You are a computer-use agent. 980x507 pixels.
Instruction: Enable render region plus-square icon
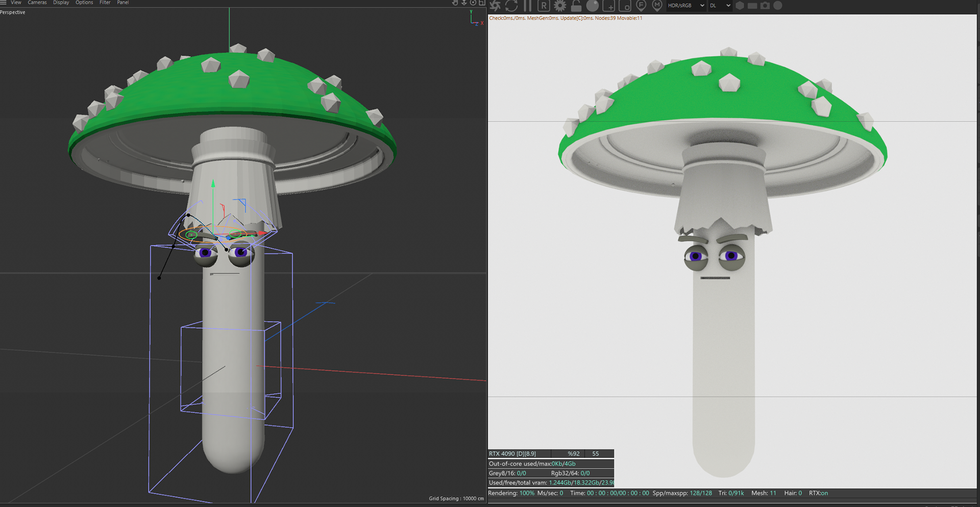(608, 6)
